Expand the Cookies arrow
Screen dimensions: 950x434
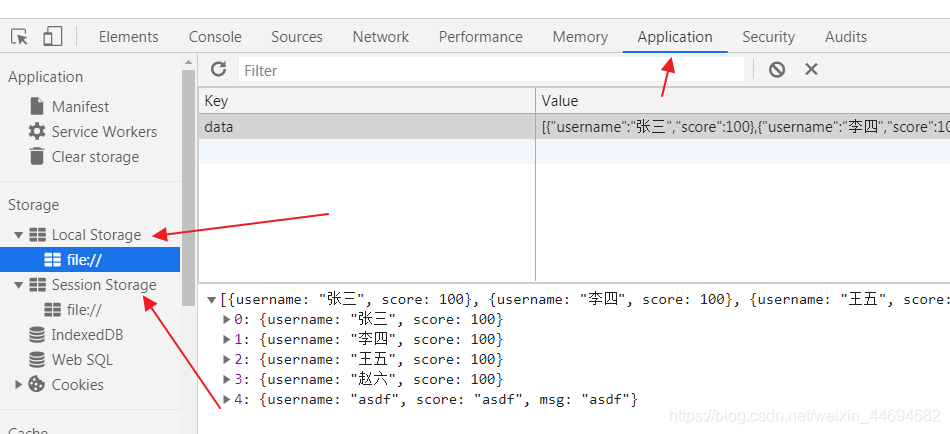18,384
